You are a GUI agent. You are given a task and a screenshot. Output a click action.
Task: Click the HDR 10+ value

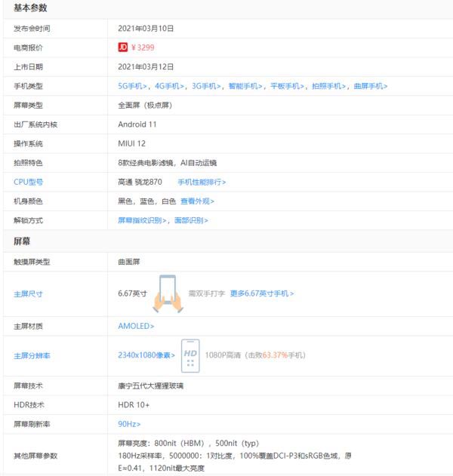pyautogui.click(x=134, y=405)
